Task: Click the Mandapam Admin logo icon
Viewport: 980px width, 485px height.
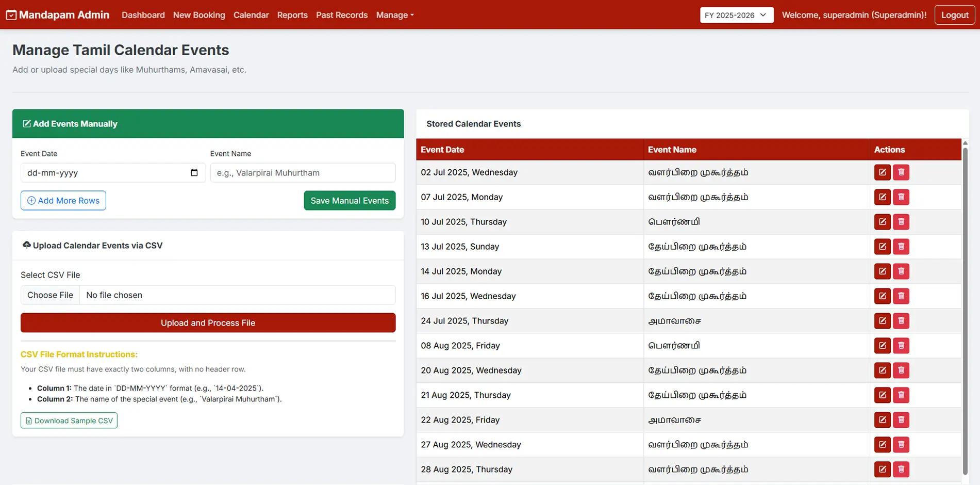Action: point(11,15)
